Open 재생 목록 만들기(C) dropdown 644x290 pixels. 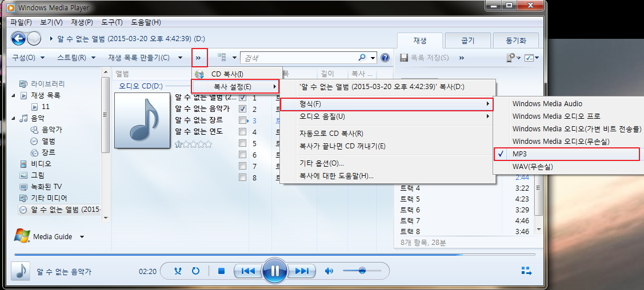click(145, 58)
